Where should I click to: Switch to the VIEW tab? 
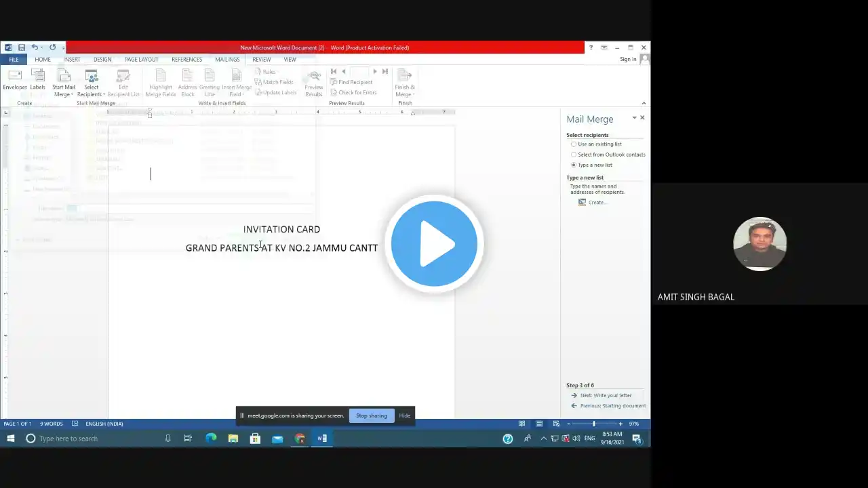click(290, 60)
